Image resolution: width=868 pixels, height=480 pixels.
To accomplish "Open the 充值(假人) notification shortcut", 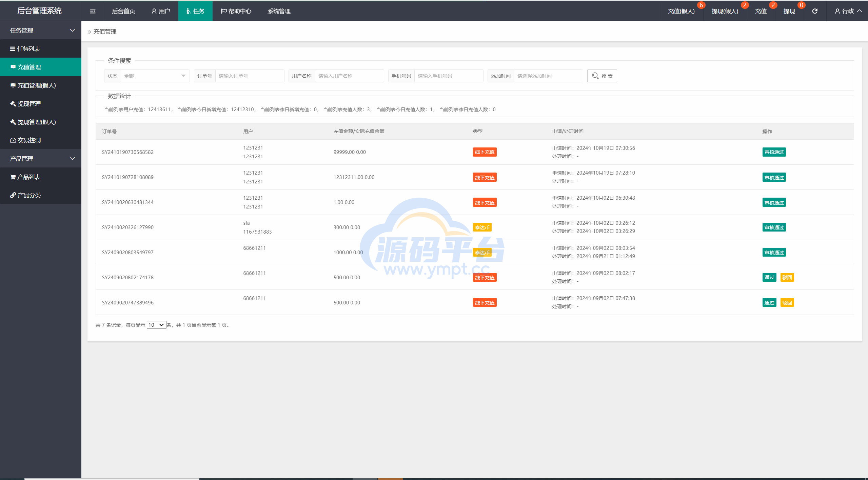I will [682, 11].
